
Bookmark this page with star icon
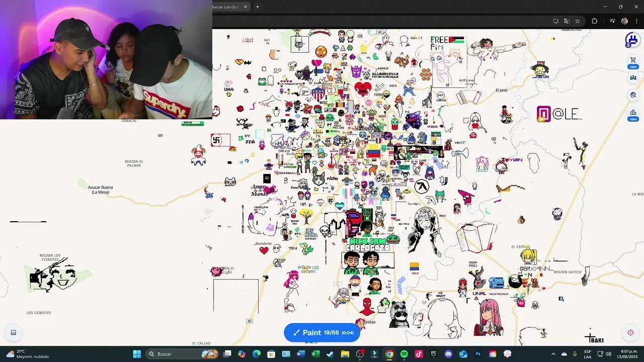pos(578,21)
